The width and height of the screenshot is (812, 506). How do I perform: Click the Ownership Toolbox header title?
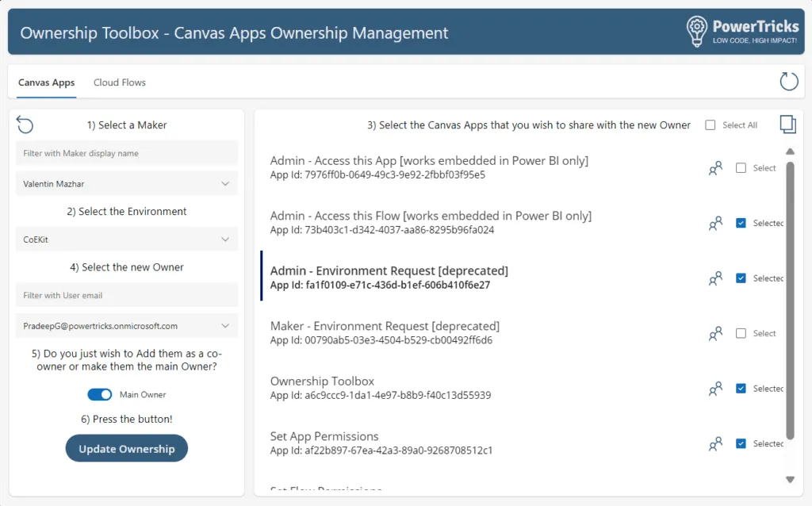(x=234, y=33)
